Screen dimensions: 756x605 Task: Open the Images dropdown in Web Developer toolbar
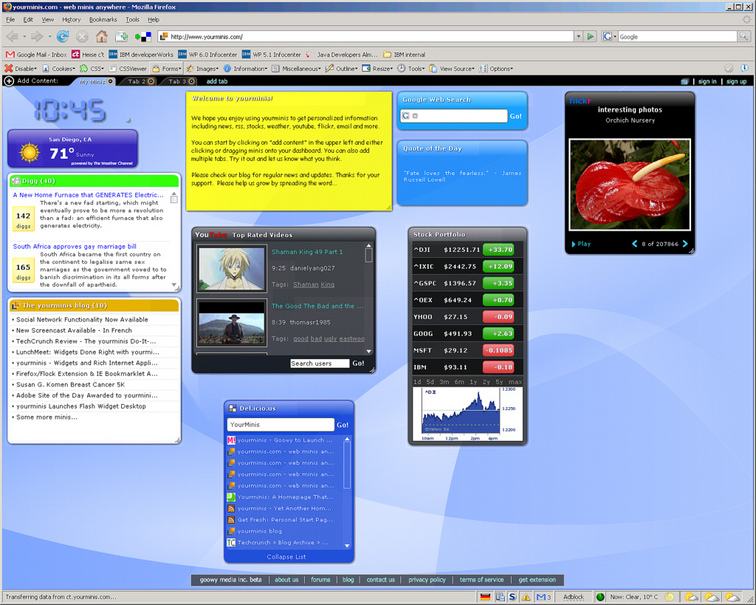202,68
